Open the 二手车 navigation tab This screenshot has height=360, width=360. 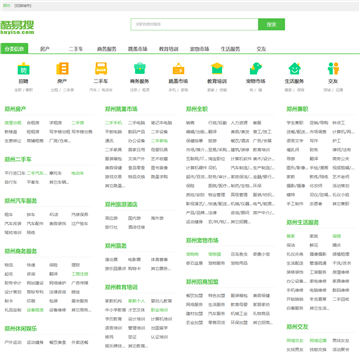76,49
